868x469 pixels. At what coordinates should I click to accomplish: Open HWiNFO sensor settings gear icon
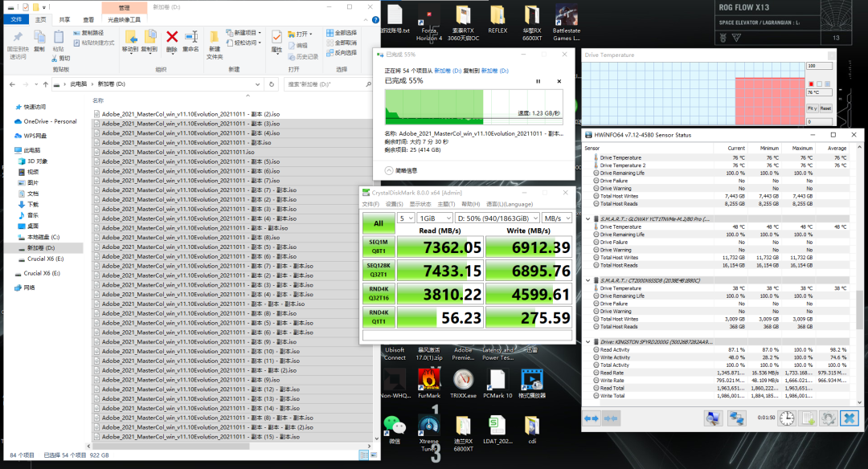828,418
